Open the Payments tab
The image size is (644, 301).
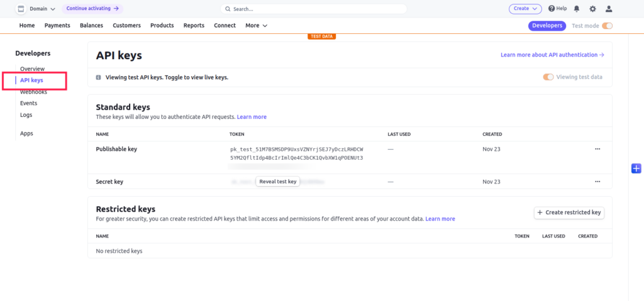tap(57, 26)
